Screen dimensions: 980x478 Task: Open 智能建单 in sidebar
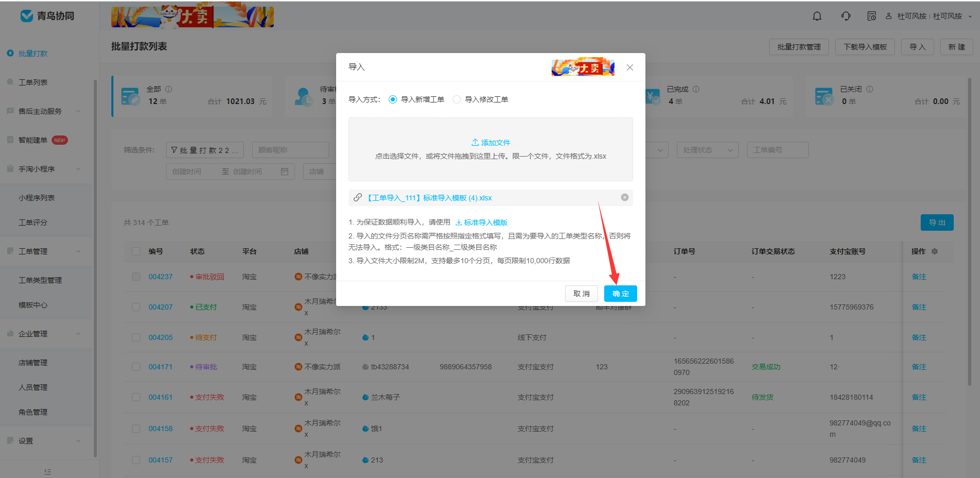click(x=33, y=140)
